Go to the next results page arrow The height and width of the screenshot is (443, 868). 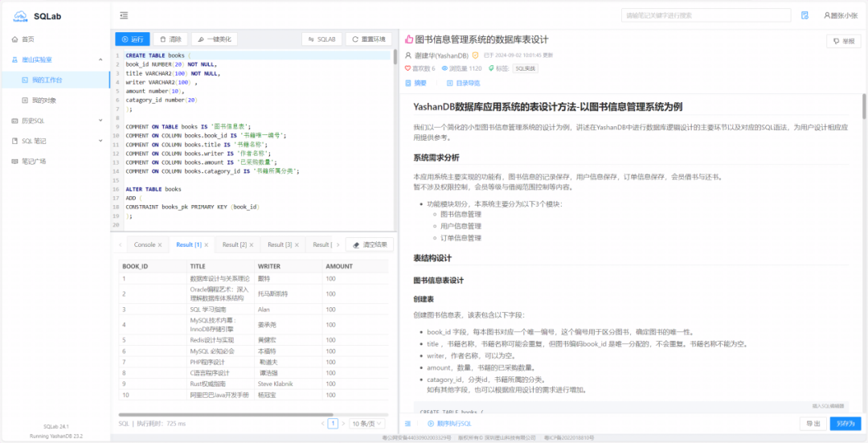(342, 424)
